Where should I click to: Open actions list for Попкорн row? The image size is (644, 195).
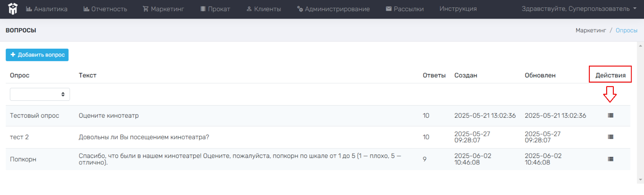611,159
